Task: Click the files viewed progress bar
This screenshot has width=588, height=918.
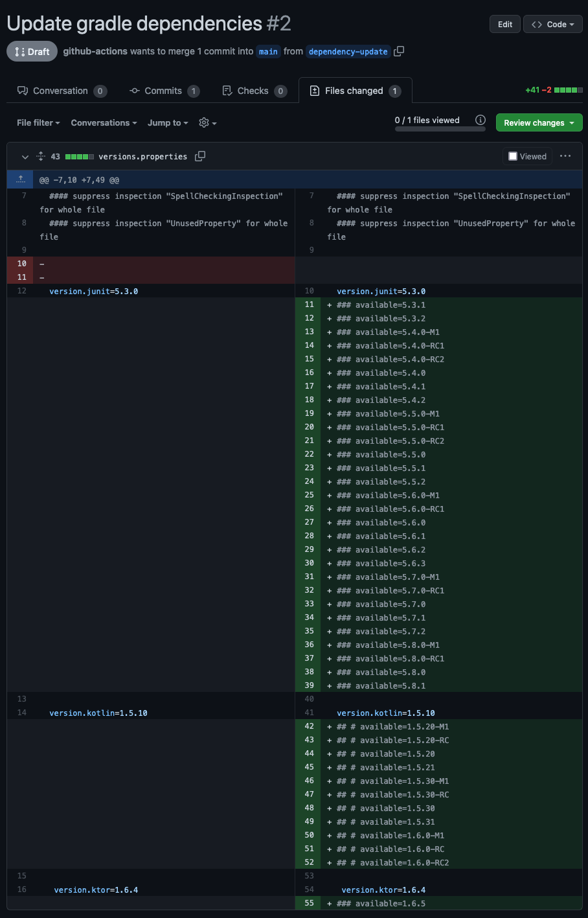Action: [x=440, y=130]
